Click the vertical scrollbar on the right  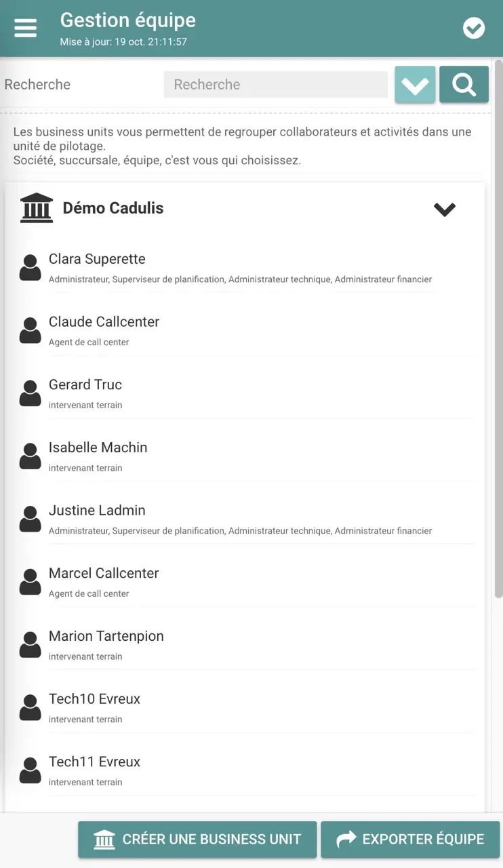click(x=498, y=325)
